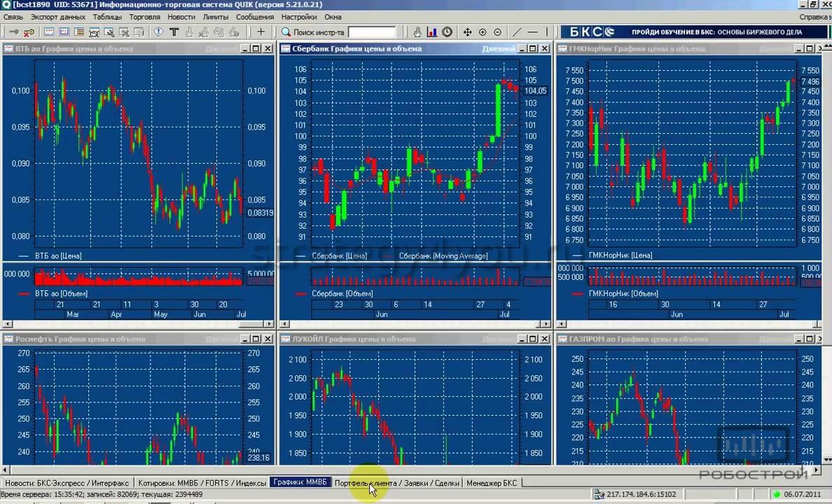Select the four-arrow move tool

[x=466, y=32]
